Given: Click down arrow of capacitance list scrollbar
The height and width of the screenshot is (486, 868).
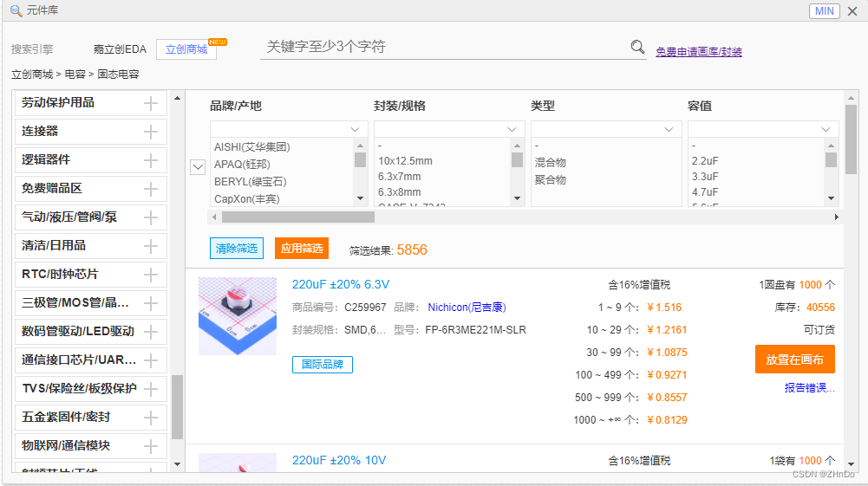Looking at the screenshot, I should coord(831,198).
